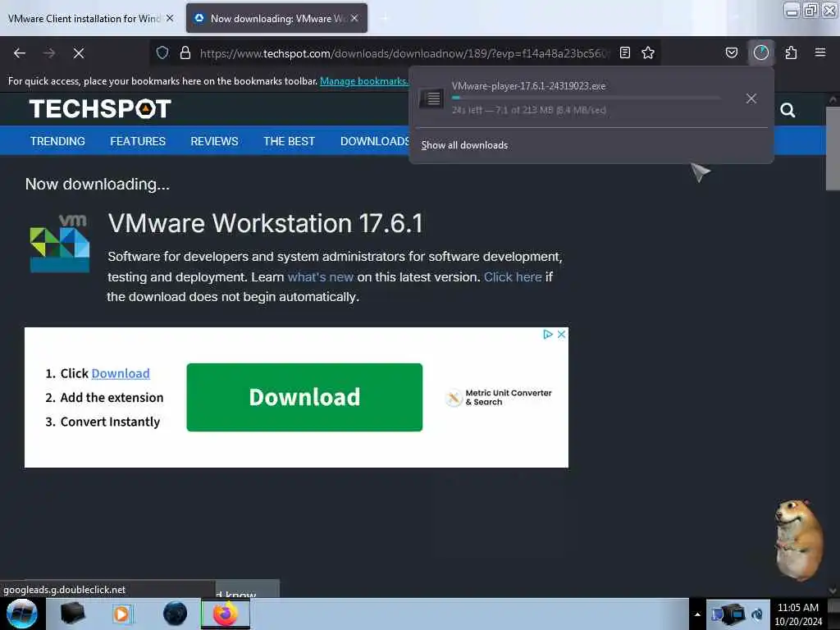The height and width of the screenshot is (630, 840).
Task: Open the black folder taskbar icon
Action: pyautogui.click(x=73, y=614)
